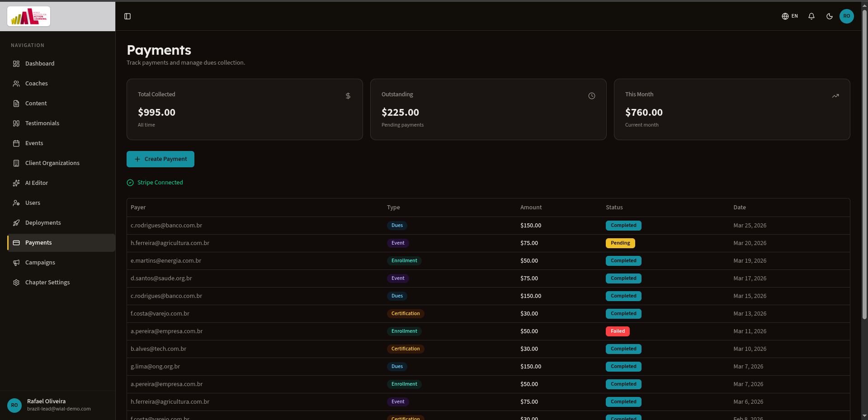Screen dimensions: 868x420
Task: Select Events from the sidebar
Action: [x=61, y=143]
